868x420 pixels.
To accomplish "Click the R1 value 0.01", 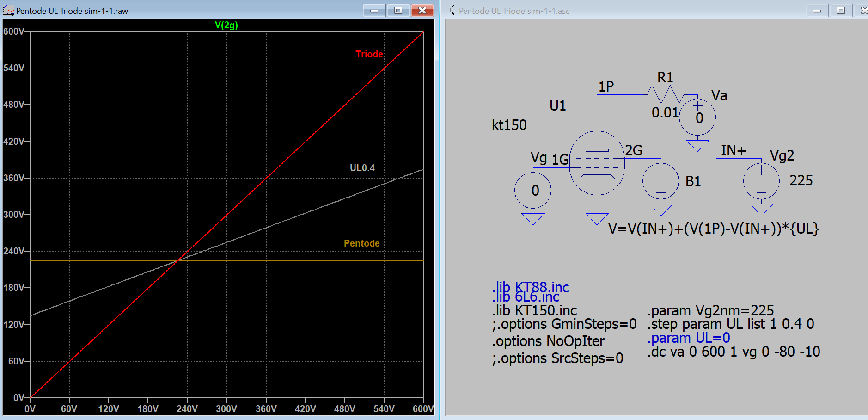I will (665, 112).
